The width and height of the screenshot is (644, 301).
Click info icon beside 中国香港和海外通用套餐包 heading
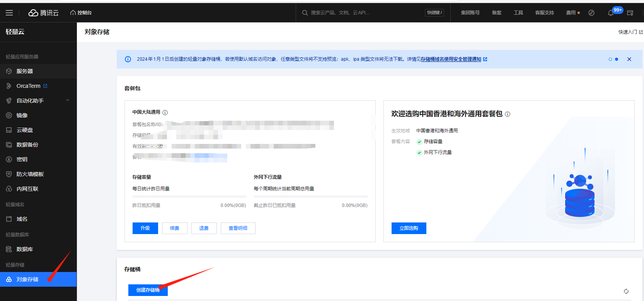pyautogui.click(x=508, y=114)
